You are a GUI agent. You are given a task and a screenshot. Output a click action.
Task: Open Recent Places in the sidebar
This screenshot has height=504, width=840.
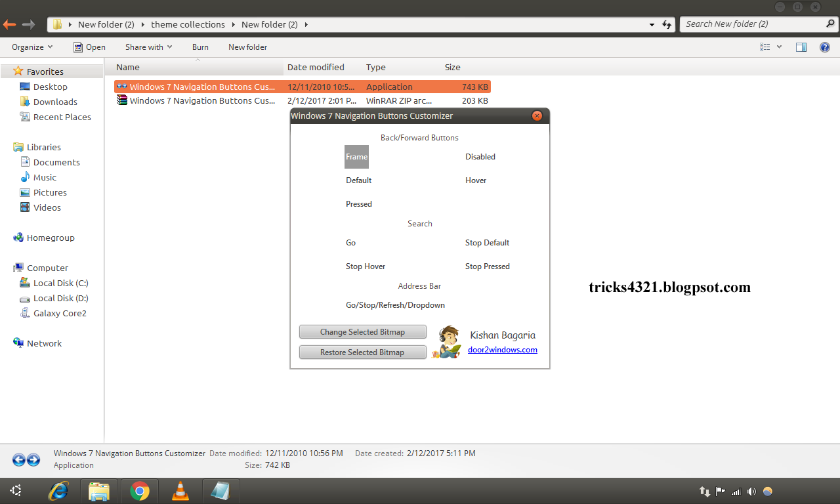[62, 117]
